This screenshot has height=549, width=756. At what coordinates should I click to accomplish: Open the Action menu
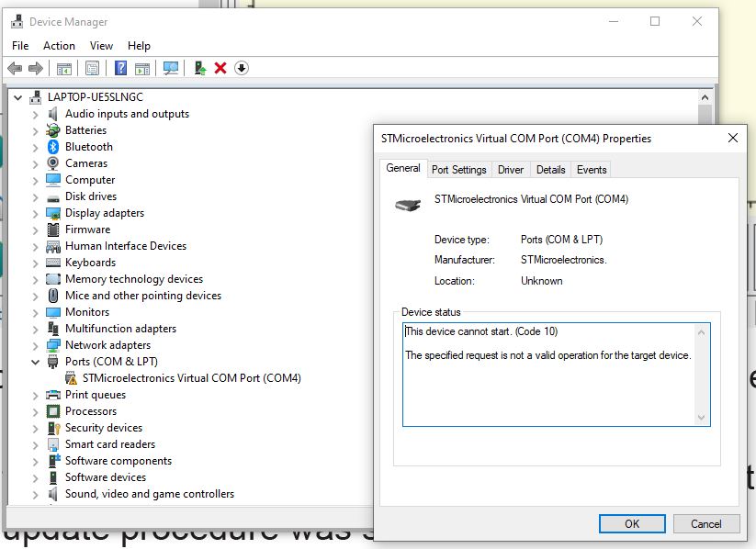tap(59, 46)
